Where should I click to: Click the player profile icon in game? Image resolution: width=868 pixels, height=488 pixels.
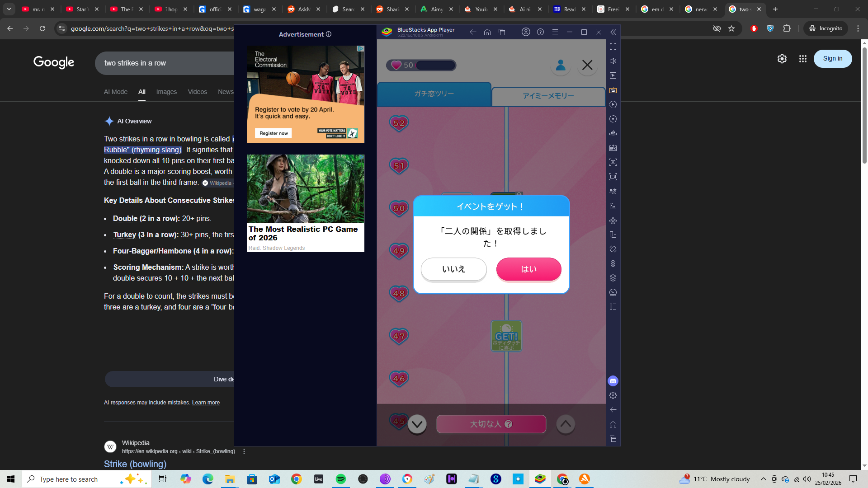[x=561, y=65]
